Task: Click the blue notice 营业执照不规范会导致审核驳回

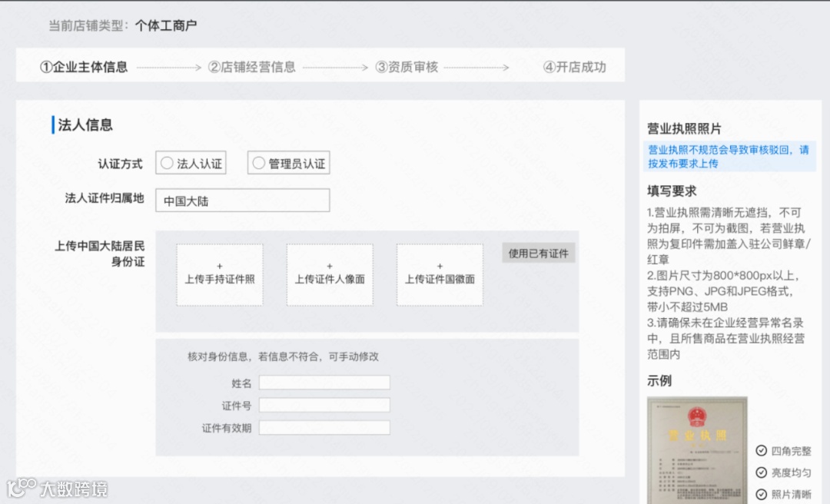Action: (x=729, y=157)
